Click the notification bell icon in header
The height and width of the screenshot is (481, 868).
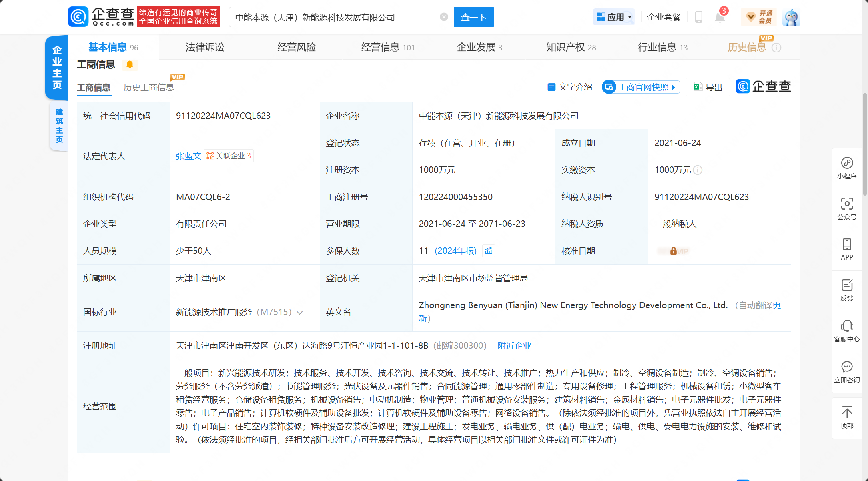(720, 17)
